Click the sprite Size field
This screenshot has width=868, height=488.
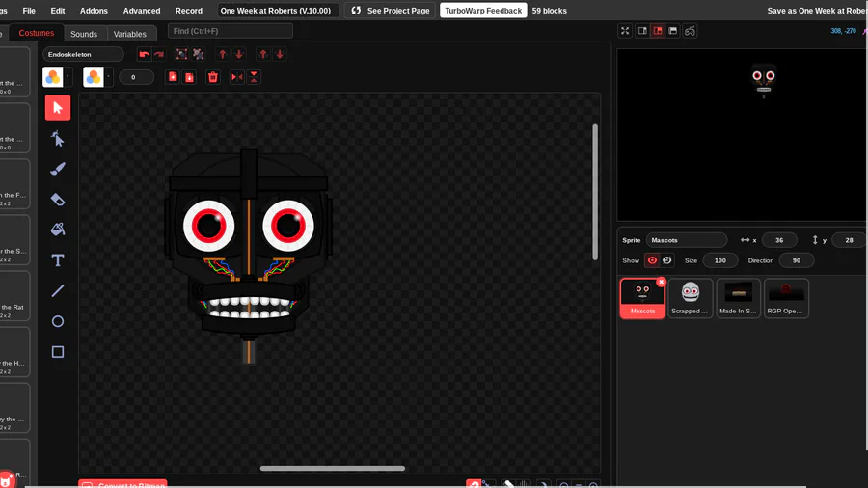(x=720, y=260)
